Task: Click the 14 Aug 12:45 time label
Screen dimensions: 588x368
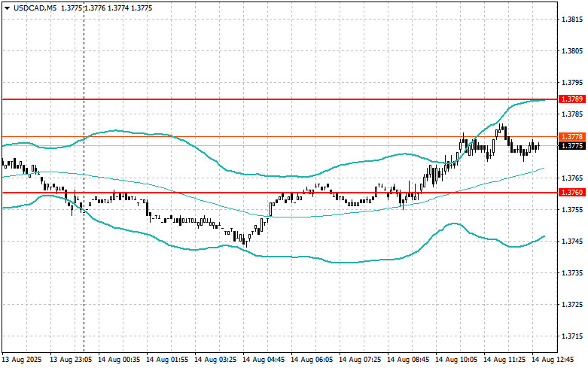Action: [553, 360]
